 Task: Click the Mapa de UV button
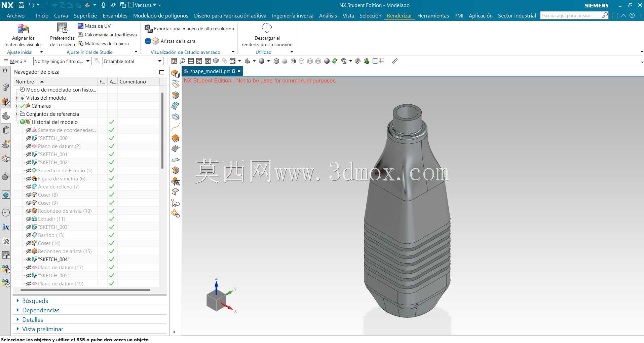[x=94, y=26]
